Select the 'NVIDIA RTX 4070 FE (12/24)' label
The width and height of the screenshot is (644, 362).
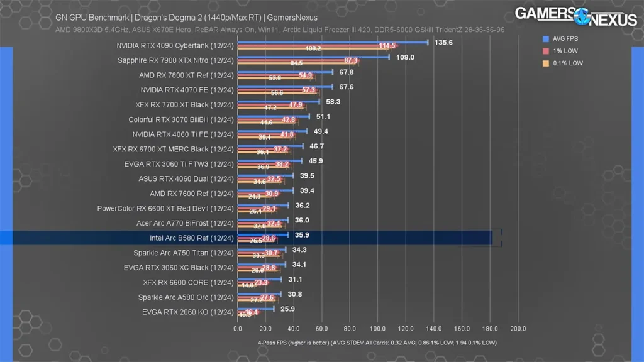pyautogui.click(x=187, y=90)
